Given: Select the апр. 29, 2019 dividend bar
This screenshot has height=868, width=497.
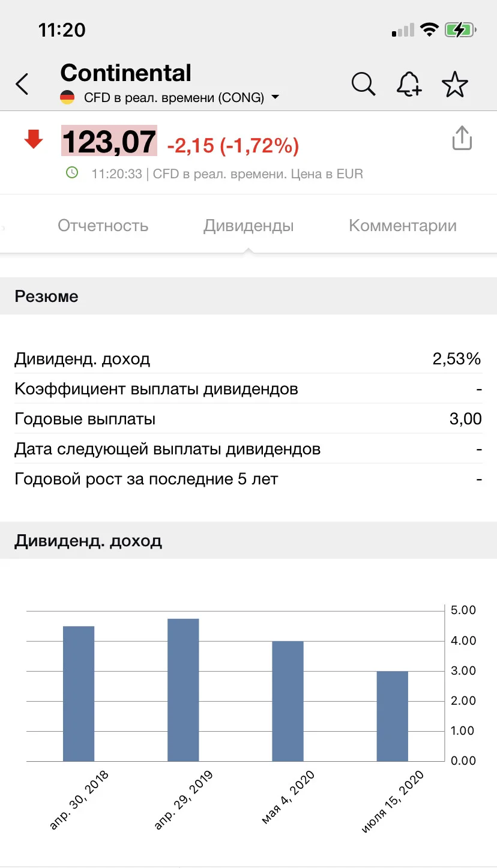Looking at the screenshot, I should click(183, 690).
